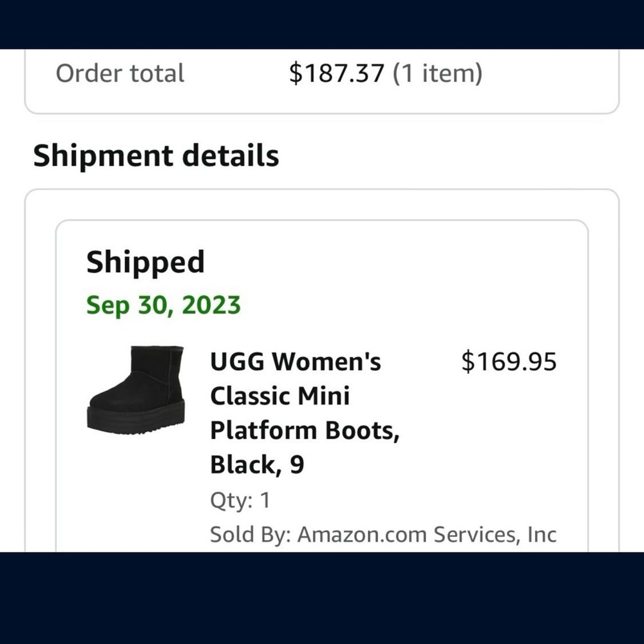Click the Order total label
The image size is (644, 644).
click(x=120, y=73)
